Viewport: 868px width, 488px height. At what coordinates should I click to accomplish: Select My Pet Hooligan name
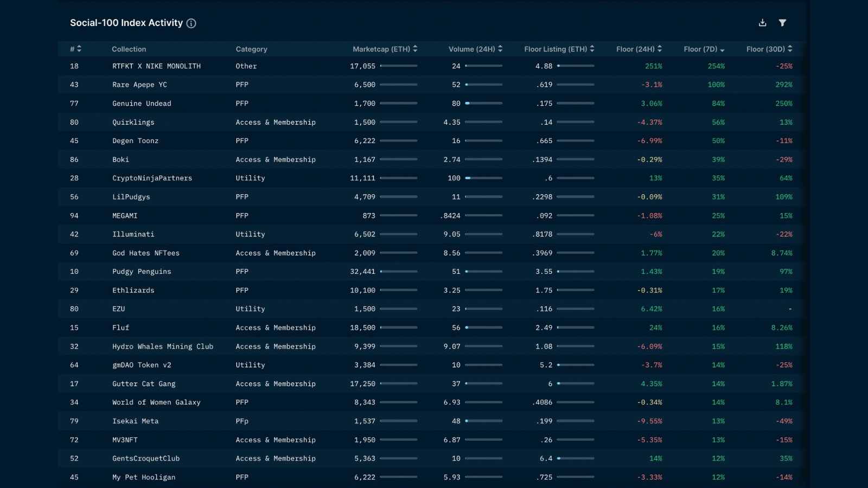(144, 477)
